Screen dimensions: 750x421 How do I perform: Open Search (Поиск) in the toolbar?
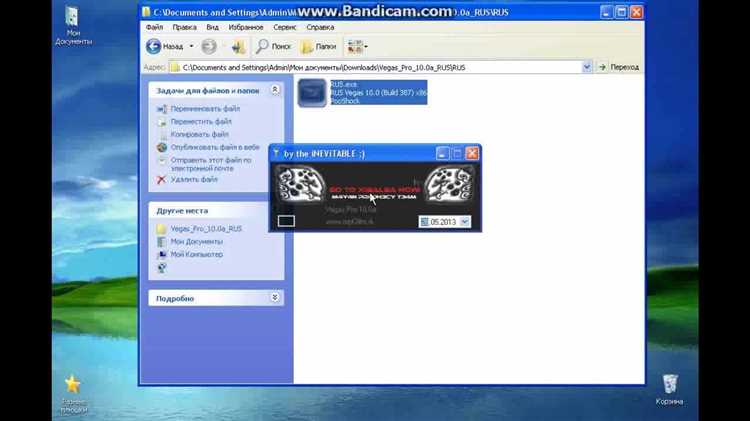(273, 47)
